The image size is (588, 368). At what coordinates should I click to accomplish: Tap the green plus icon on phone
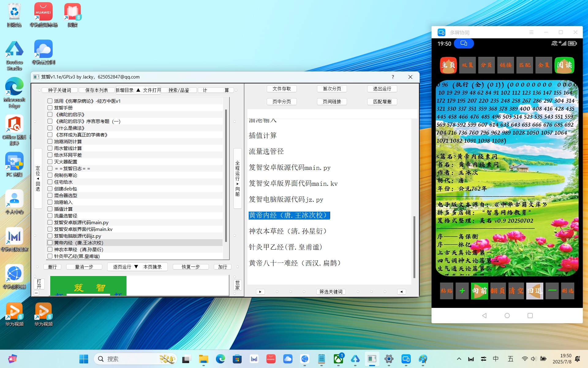(x=462, y=291)
